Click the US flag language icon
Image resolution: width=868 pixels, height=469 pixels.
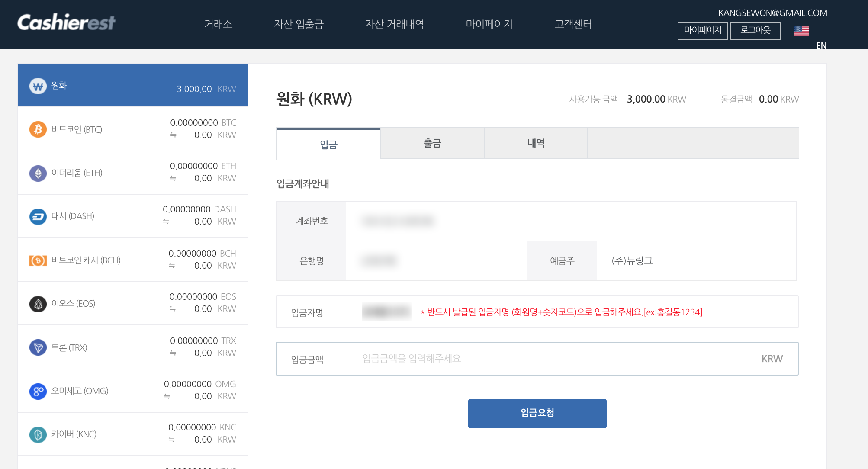tap(801, 31)
